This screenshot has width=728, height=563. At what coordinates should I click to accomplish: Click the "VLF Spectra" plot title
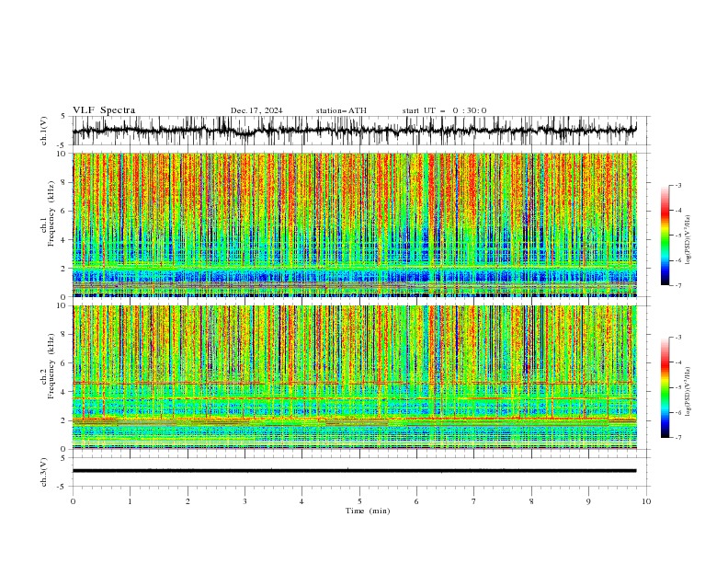(104, 110)
